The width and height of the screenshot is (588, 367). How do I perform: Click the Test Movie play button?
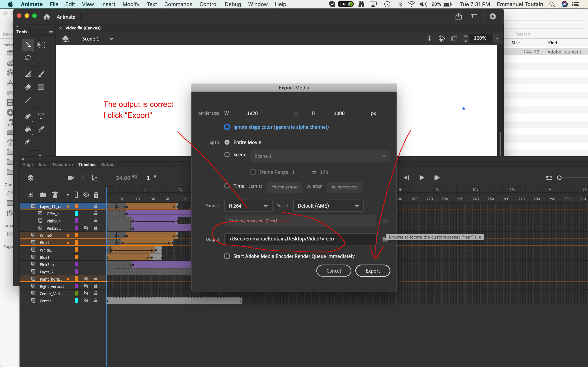point(492,16)
